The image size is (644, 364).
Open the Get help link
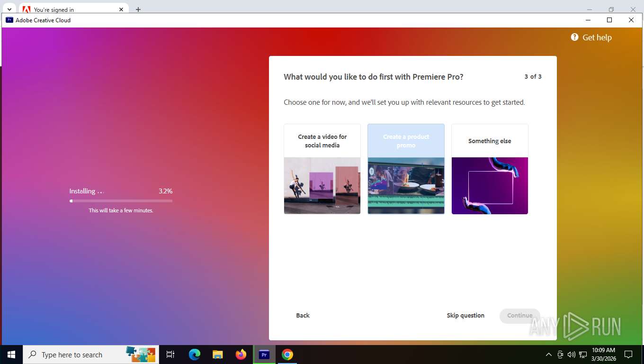(597, 37)
